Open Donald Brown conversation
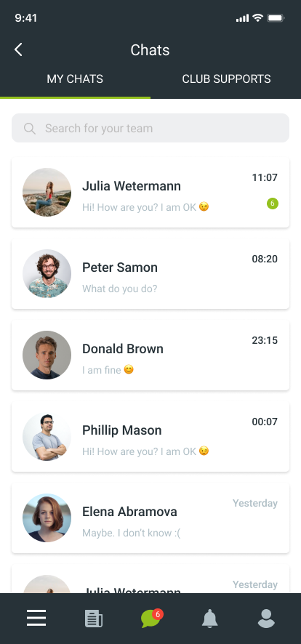Image resolution: width=301 pixels, height=644 pixels. pos(150,355)
